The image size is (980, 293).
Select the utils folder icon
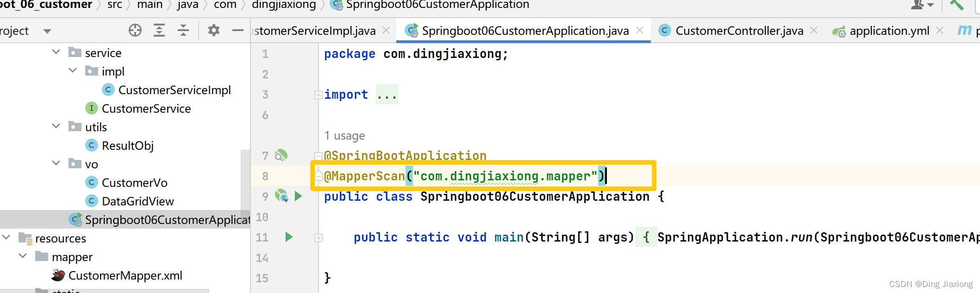pos(75,127)
